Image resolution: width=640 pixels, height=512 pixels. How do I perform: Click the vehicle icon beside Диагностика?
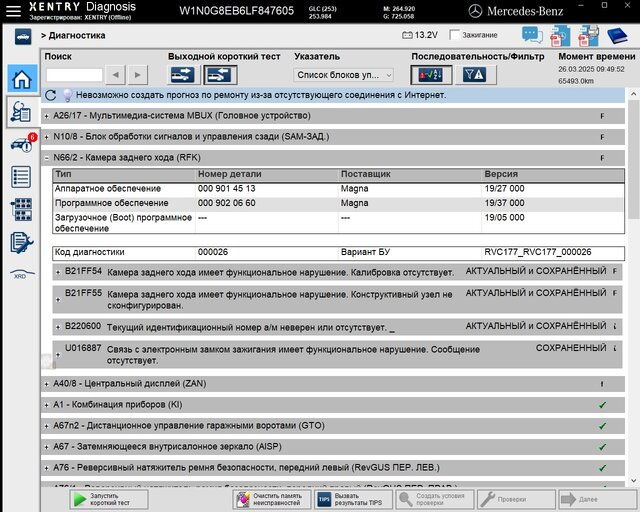(x=23, y=37)
